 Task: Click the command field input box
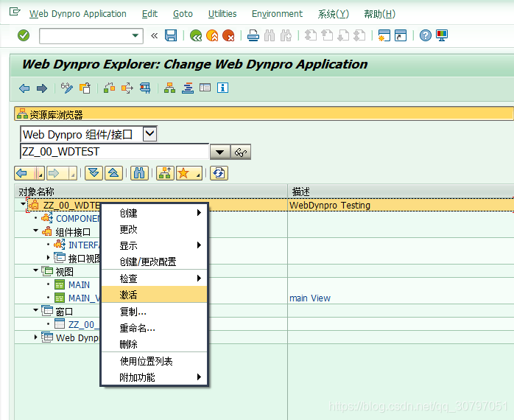pos(84,35)
